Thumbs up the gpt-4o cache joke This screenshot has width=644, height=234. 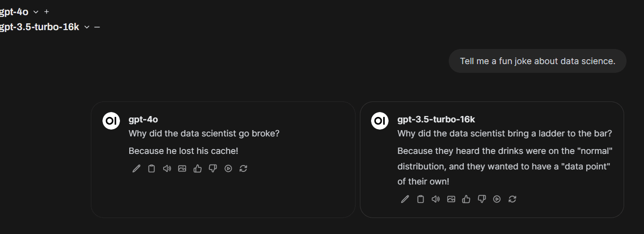pos(197,168)
